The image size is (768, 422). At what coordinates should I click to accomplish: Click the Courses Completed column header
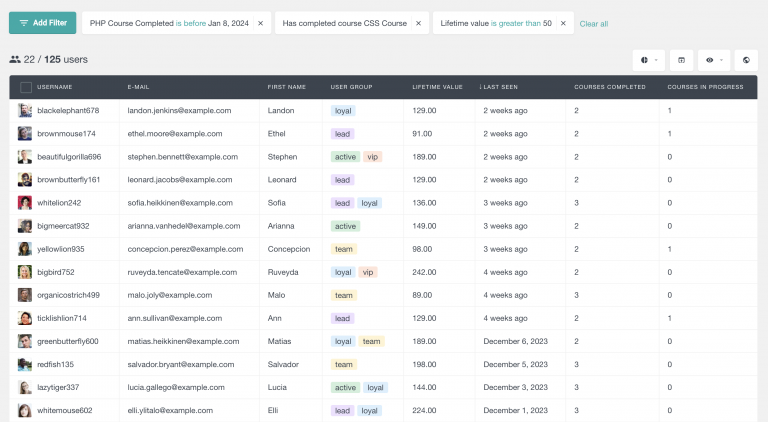[x=605, y=88]
